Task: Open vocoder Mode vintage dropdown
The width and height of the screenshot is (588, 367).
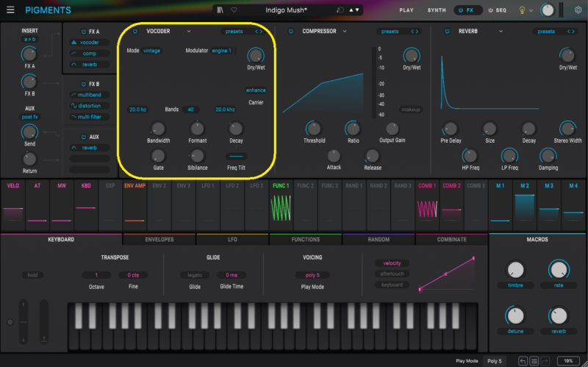Action: coord(152,51)
